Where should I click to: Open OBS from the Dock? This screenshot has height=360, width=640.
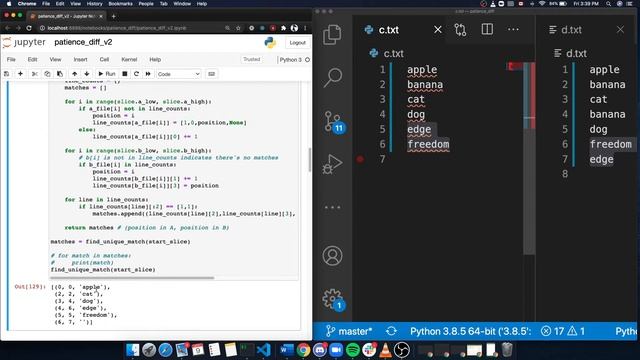(402, 350)
